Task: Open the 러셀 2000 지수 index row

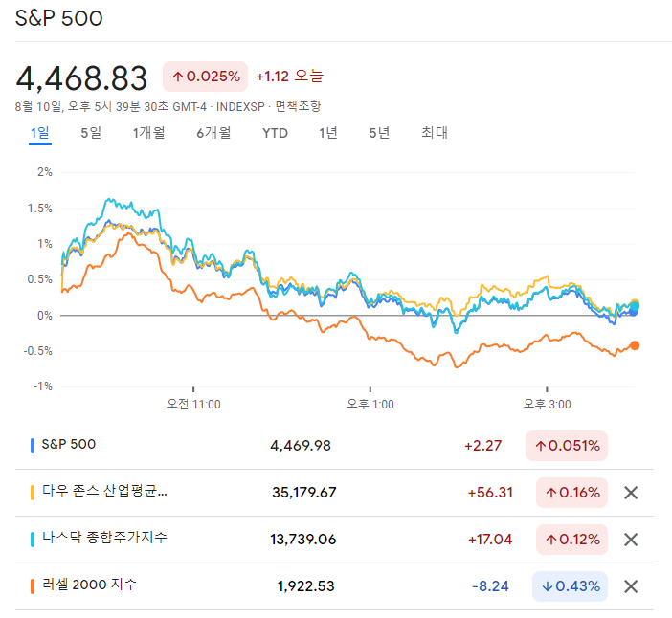Action: 334,586
